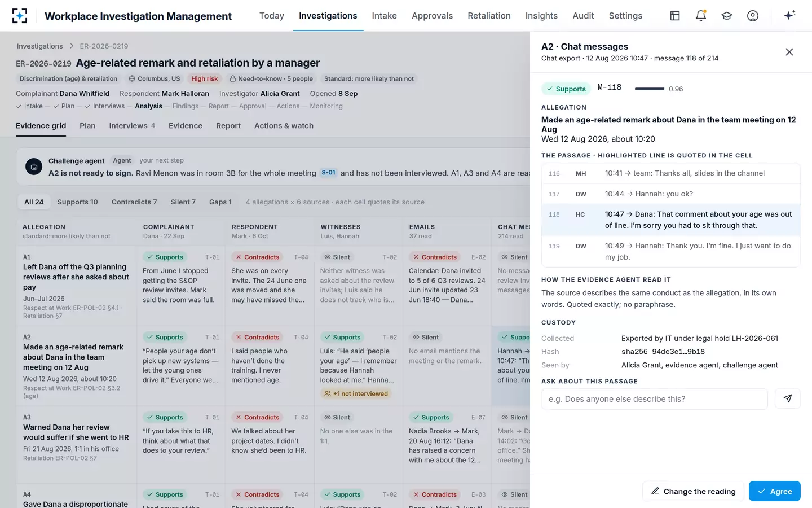Screen dimensions: 812x508
Task: Open notifications bell
Action: tap(701, 16)
